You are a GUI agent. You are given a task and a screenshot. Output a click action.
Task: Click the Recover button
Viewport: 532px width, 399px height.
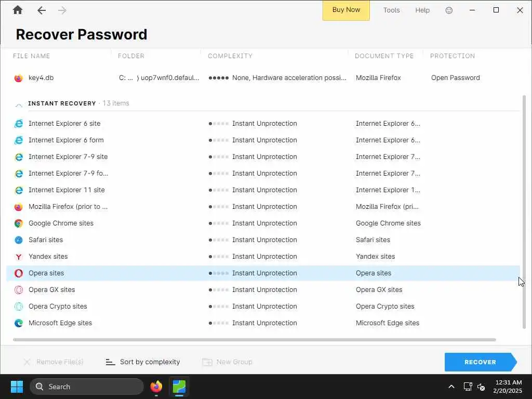pos(481,362)
